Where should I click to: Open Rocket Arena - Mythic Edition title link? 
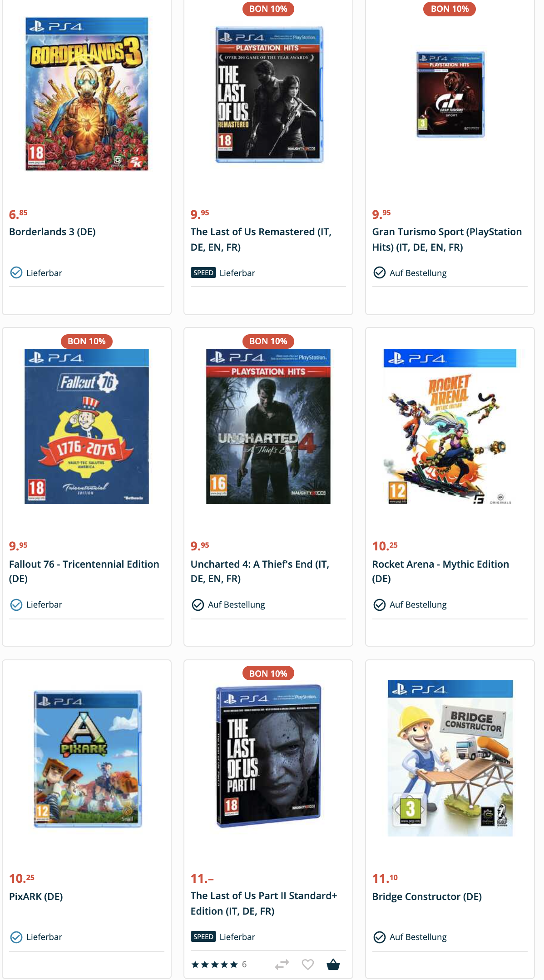440,571
